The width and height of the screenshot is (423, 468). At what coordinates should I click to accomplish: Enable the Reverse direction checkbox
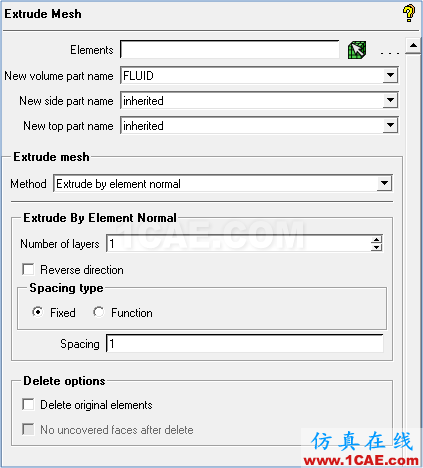[x=28, y=269]
